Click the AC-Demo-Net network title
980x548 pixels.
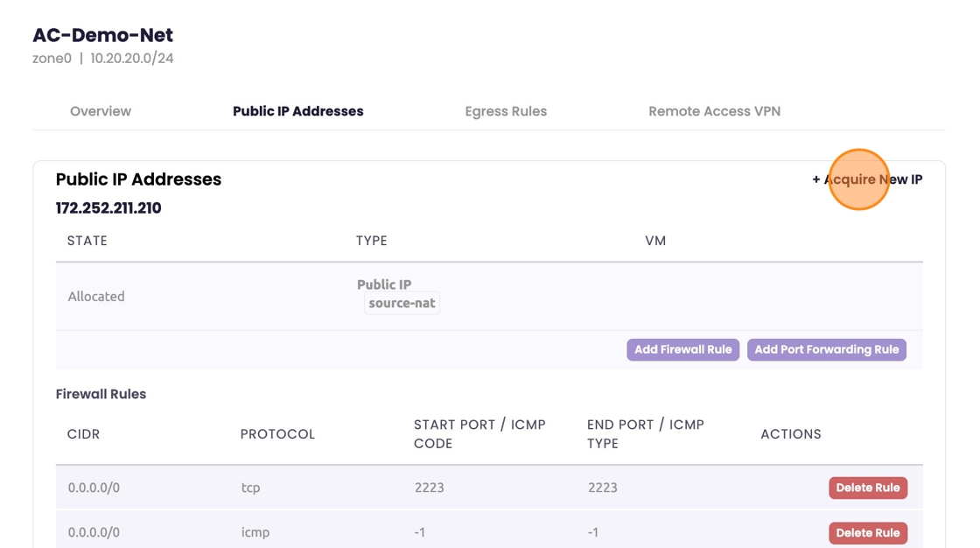(x=102, y=35)
